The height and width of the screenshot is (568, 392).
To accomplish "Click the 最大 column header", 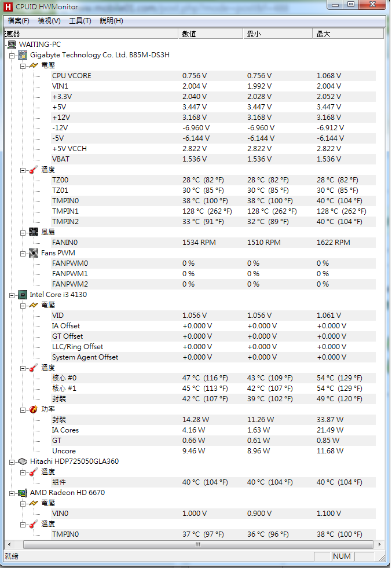I will pos(348,34).
